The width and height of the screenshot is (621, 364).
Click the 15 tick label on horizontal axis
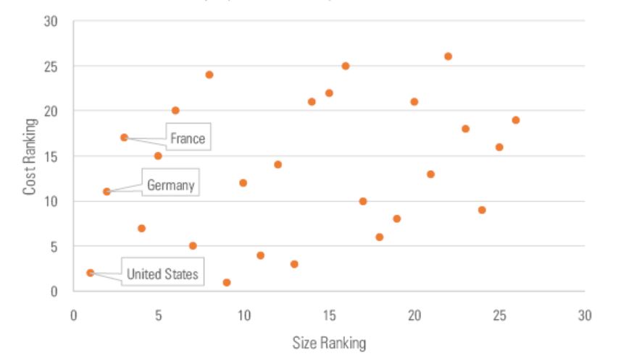pos(329,316)
